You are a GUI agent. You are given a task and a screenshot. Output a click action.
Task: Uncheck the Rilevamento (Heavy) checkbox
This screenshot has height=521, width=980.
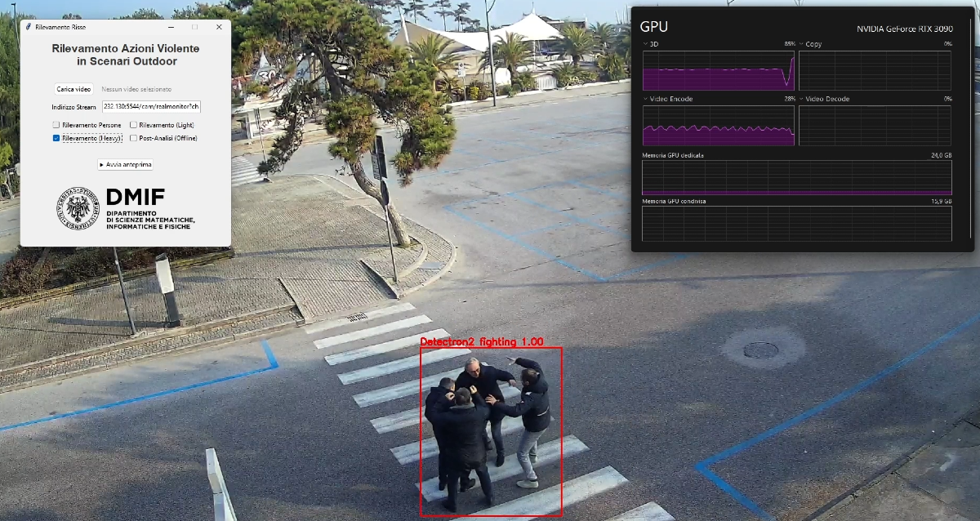click(x=56, y=139)
